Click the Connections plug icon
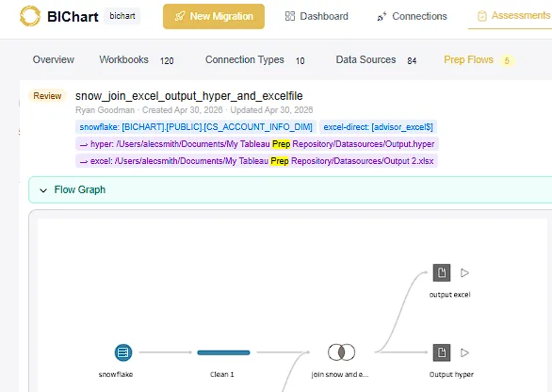Image resolution: width=552 pixels, height=392 pixels. (x=382, y=17)
